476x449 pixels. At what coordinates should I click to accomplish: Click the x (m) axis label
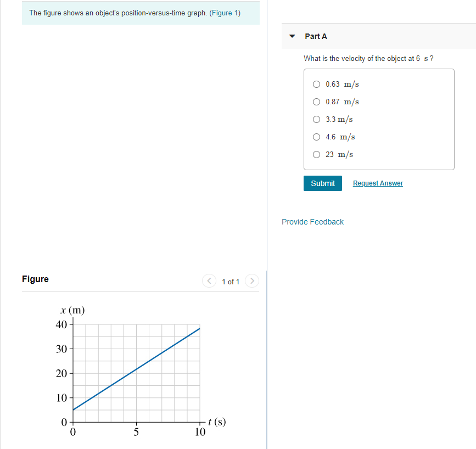(72, 310)
